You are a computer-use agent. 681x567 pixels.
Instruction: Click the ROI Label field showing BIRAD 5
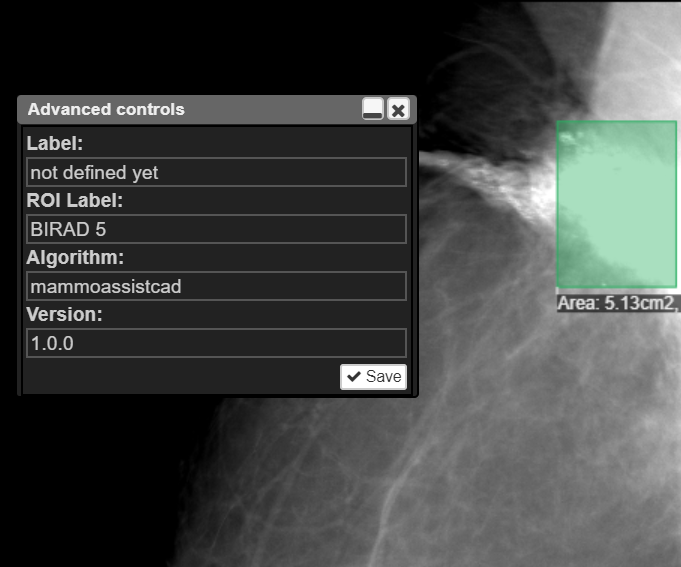coord(216,229)
